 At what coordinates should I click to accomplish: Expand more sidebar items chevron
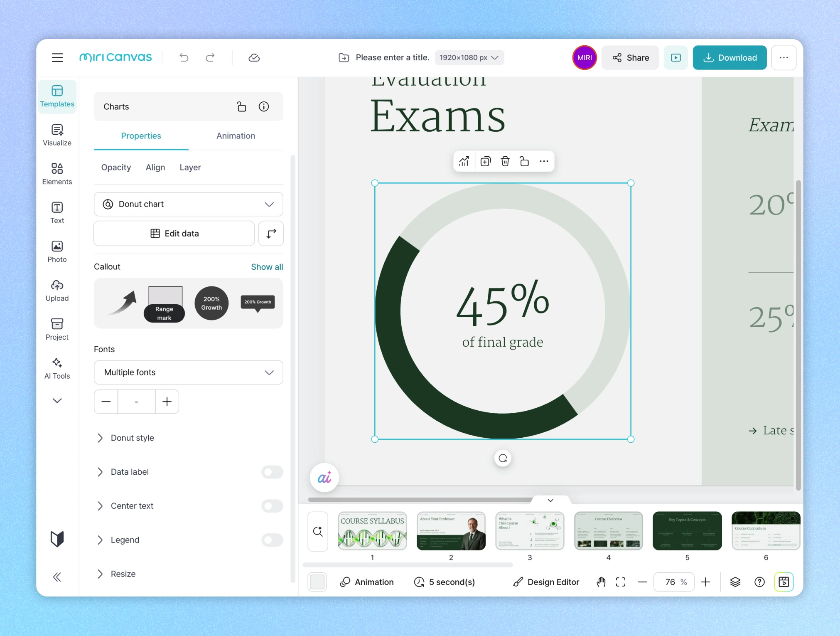click(57, 401)
